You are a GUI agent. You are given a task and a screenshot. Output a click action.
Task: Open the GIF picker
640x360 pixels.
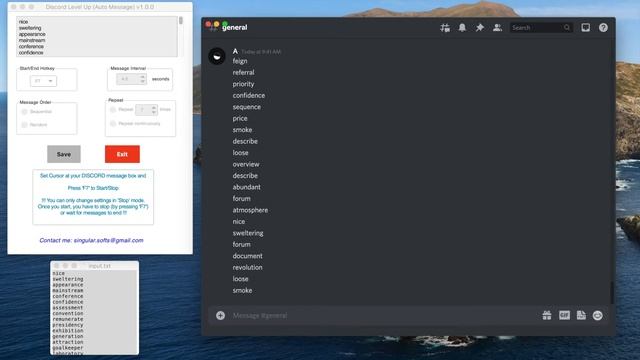[564, 315]
